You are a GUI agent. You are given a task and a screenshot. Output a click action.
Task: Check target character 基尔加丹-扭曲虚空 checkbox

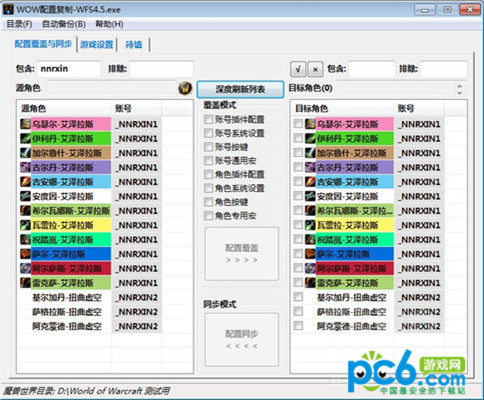298,297
